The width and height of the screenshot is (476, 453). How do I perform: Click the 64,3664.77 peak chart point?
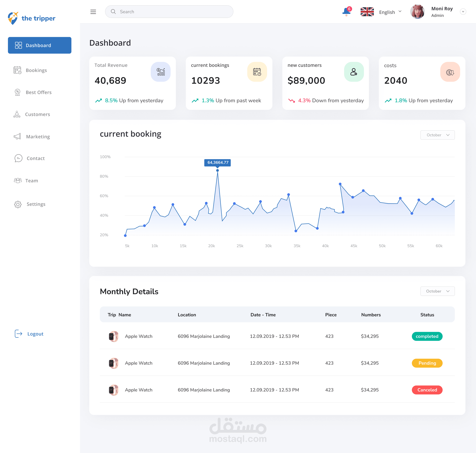click(x=217, y=170)
